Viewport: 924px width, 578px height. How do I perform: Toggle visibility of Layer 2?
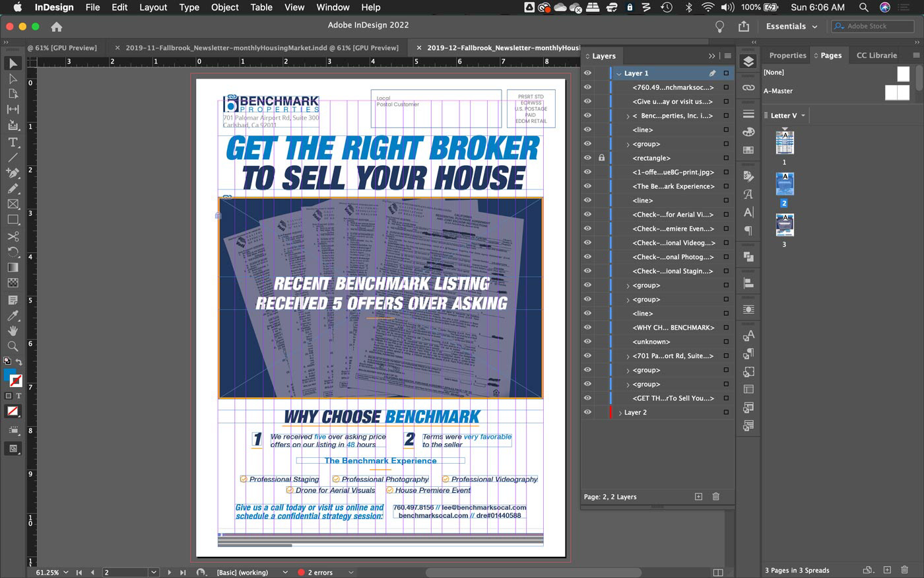(587, 412)
